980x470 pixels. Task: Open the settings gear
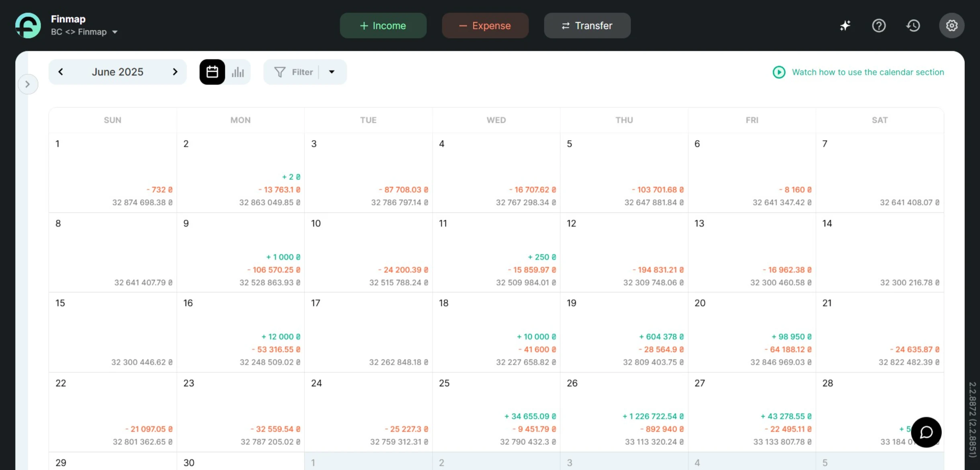pos(951,25)
